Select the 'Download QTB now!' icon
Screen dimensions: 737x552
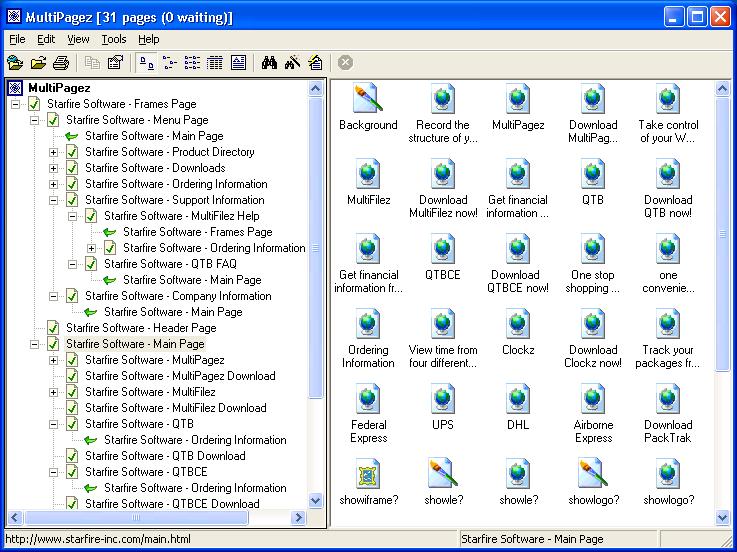point(668,173)
